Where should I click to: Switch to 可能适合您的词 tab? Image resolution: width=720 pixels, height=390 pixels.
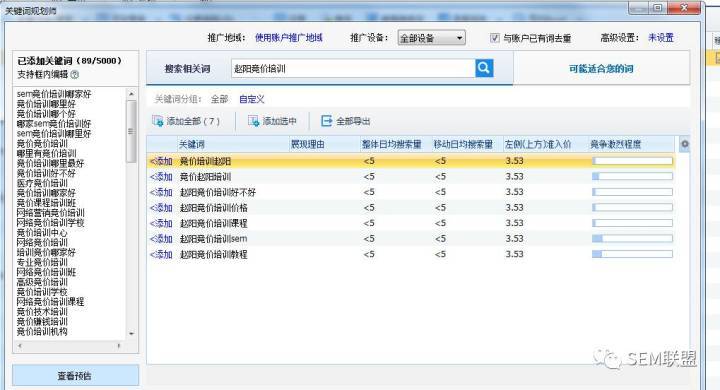pos(601,69)
